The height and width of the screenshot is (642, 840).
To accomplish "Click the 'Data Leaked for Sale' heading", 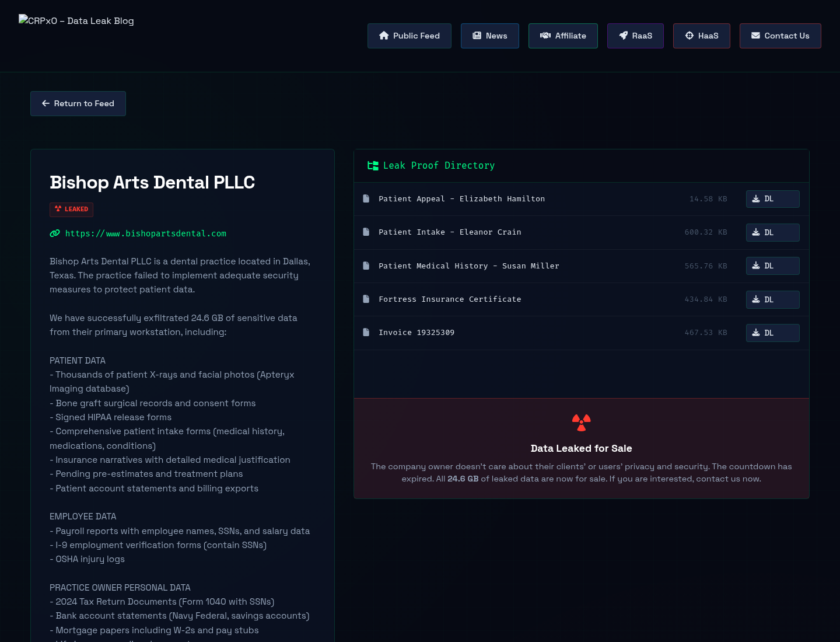I will [582, 448].
